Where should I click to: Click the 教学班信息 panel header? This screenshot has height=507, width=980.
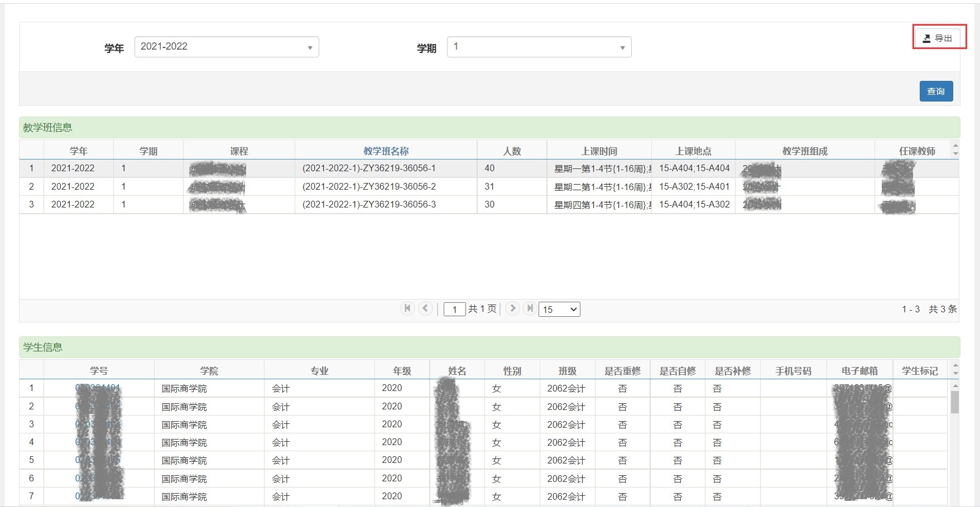pos(489,128)
